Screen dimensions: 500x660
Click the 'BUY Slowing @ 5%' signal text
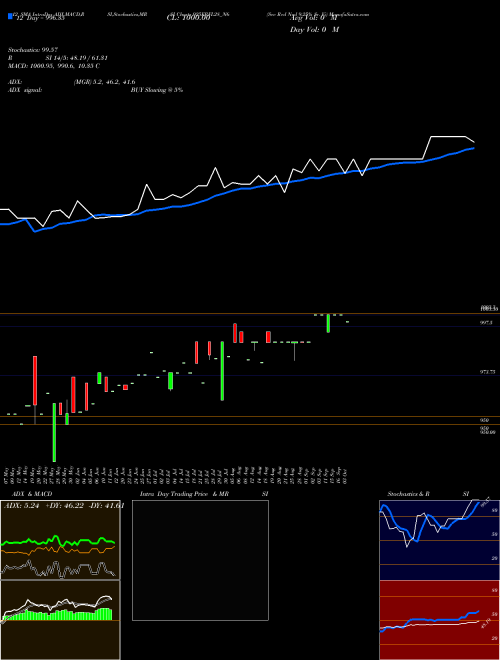[157, 90]
